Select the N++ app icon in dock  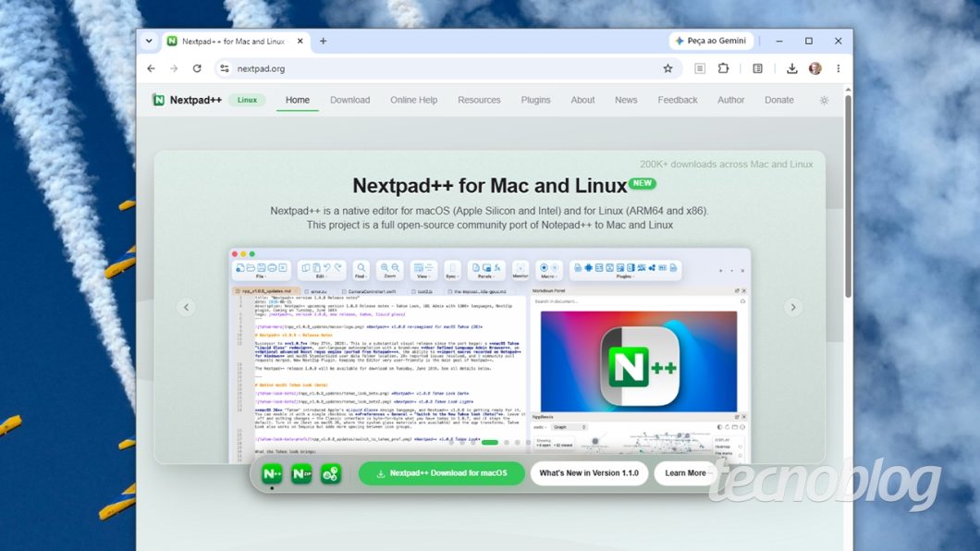click(x=272, y=473)
